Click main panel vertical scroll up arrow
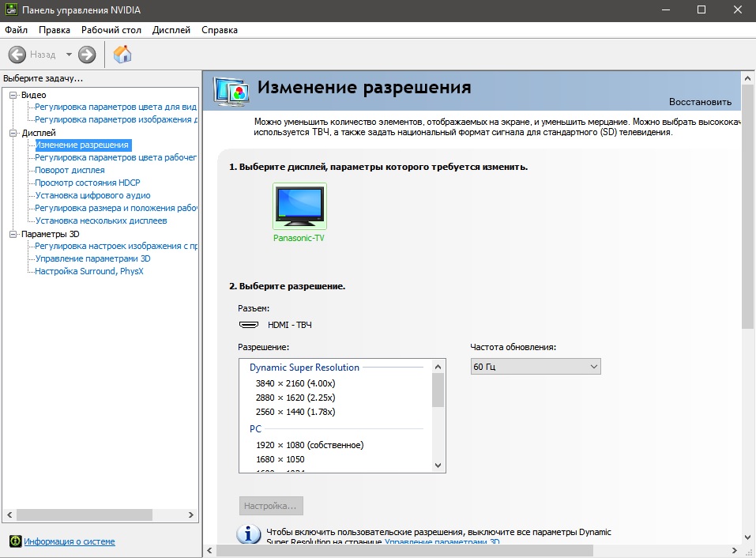This screenshot has height=558, width=756. coord(748,78)
